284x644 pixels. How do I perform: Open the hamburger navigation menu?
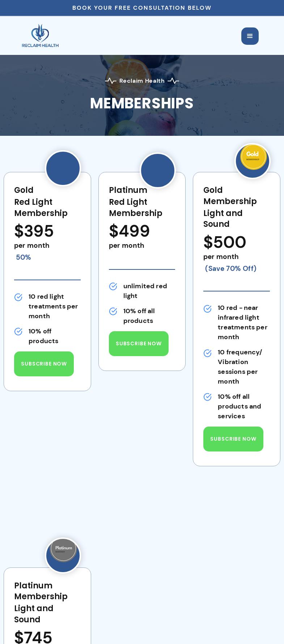(x=250, y=36)
